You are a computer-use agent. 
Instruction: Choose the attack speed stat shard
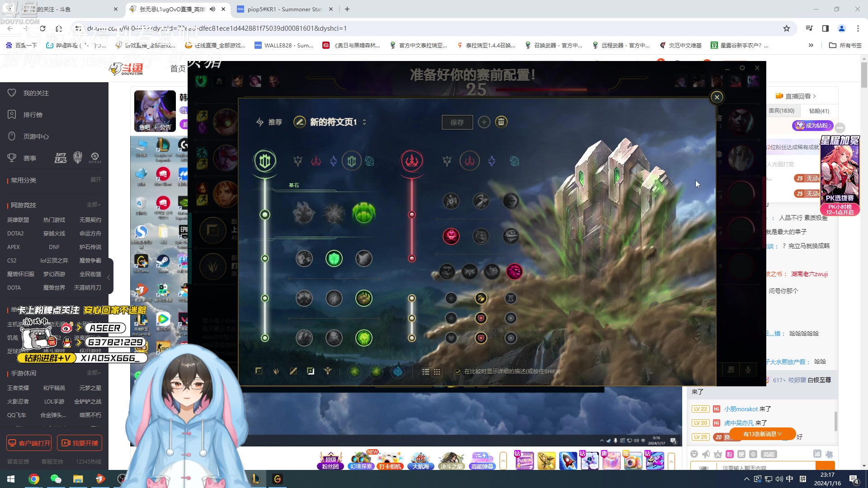click(481, 298)
